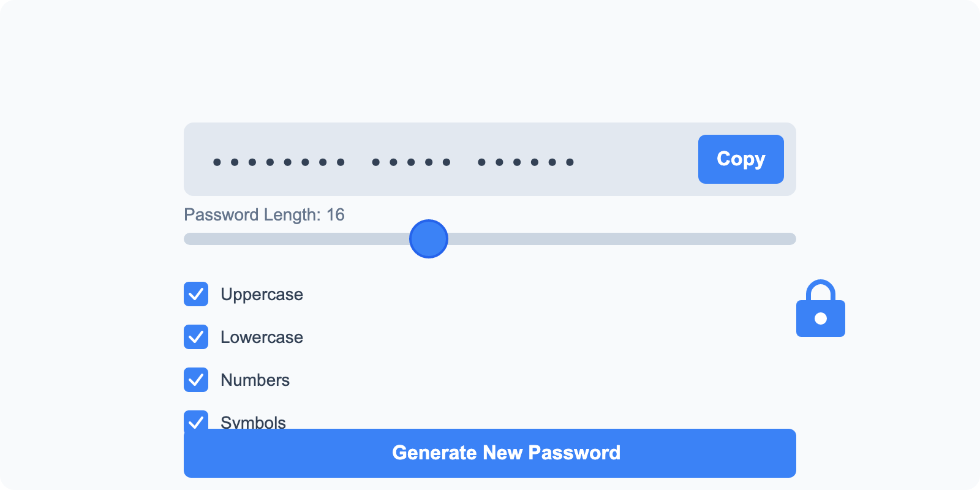Click the checkmark inside the Uppercase checkbox
The image size is (980, 490).
(x=196, y=294)
